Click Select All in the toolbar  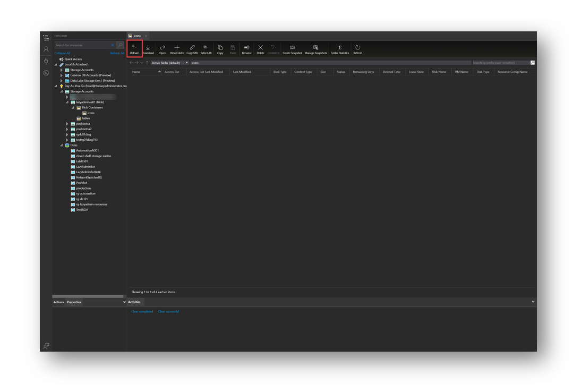(206, 49)
